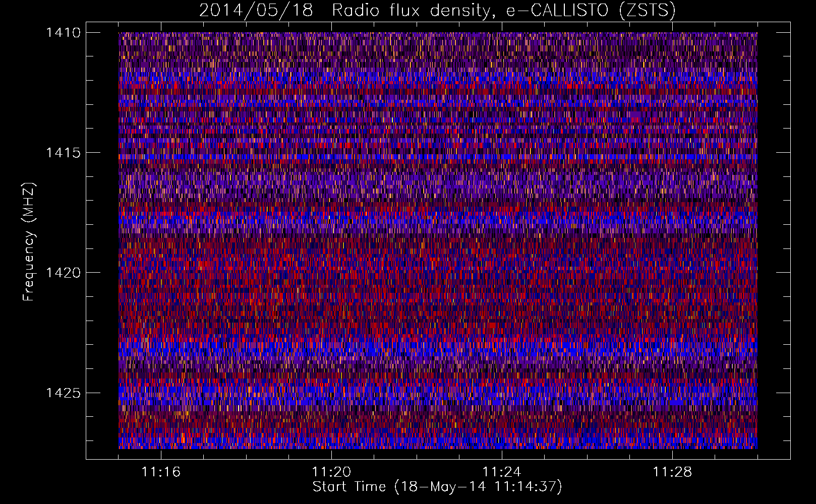The width and height of the screenshot is (816, 504).
Task: Click the 11:20 time tick label
Action: point(331,472)
